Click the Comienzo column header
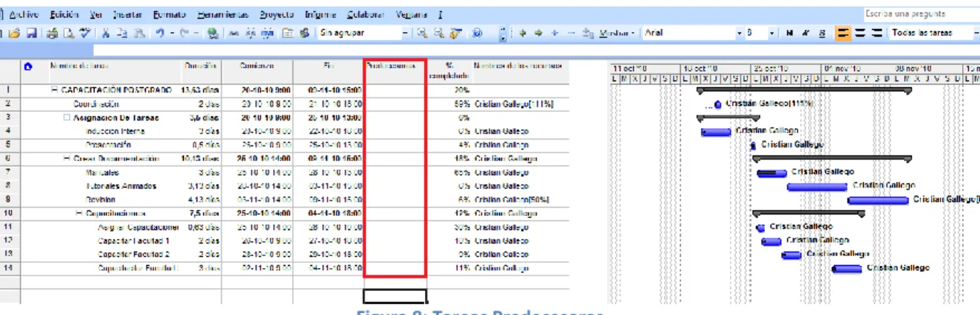 point(257,70)
